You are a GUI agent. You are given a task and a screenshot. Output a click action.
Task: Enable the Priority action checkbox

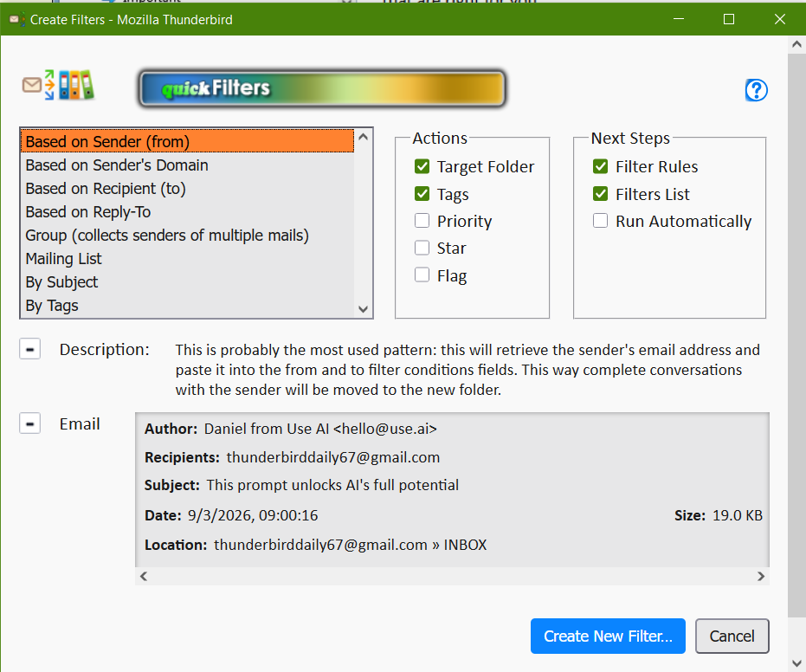point(422,221)
